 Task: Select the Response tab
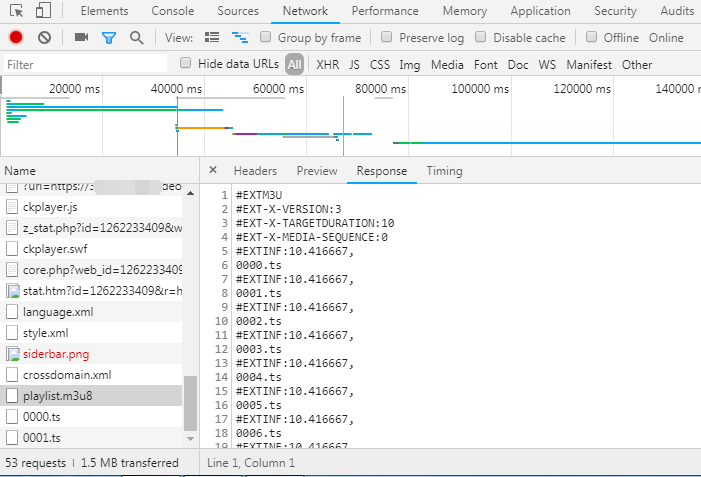point(382,171)
